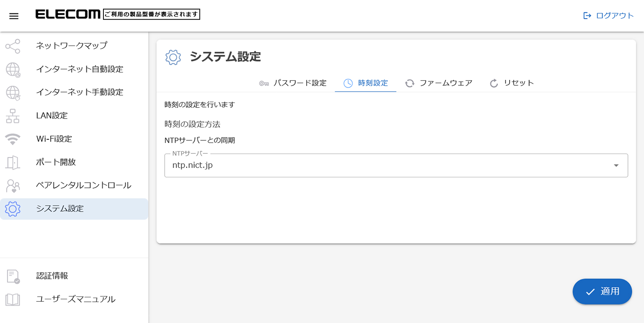
Task: Open the ntp.nict.jp server combo box
Action: [x=386, y=165]
